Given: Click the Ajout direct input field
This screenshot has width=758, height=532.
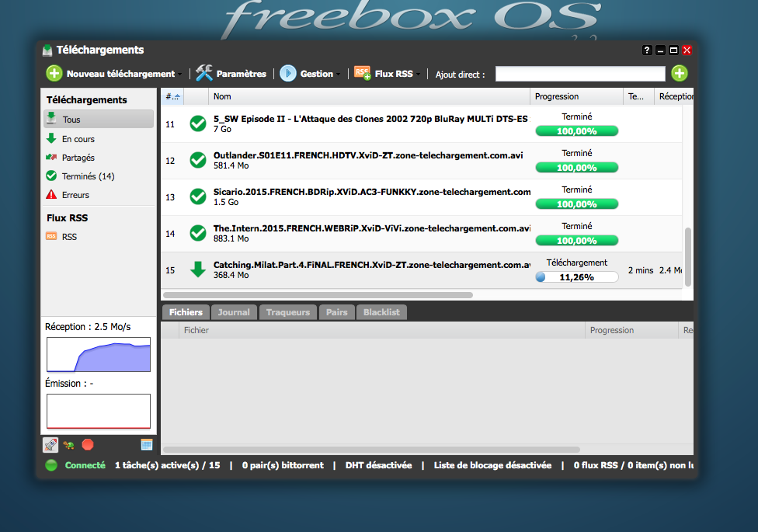Looking at the screenshot, I should [x=580, y=74].
